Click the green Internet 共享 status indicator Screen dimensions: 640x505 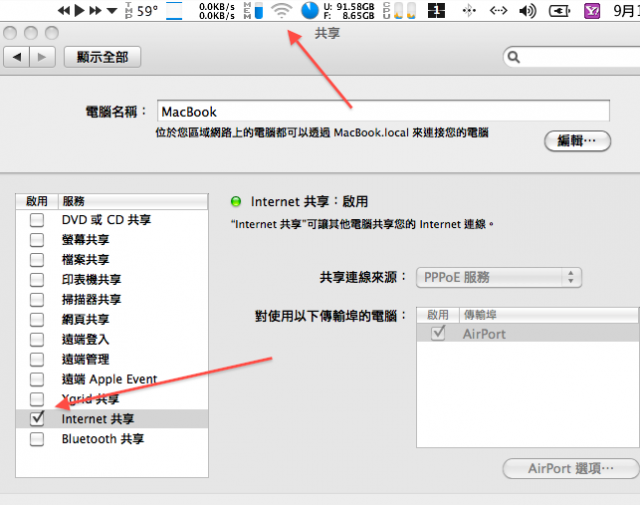[236, 201]
